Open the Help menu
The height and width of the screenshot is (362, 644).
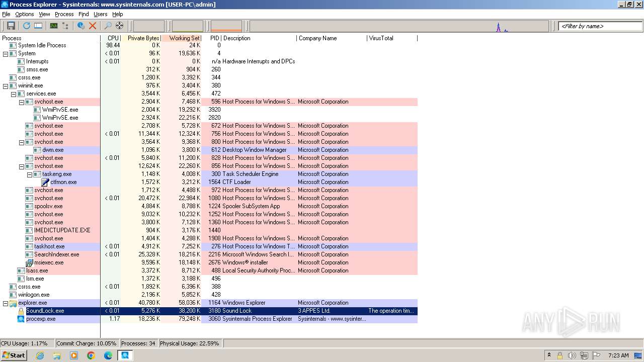[x=117, y=14]
